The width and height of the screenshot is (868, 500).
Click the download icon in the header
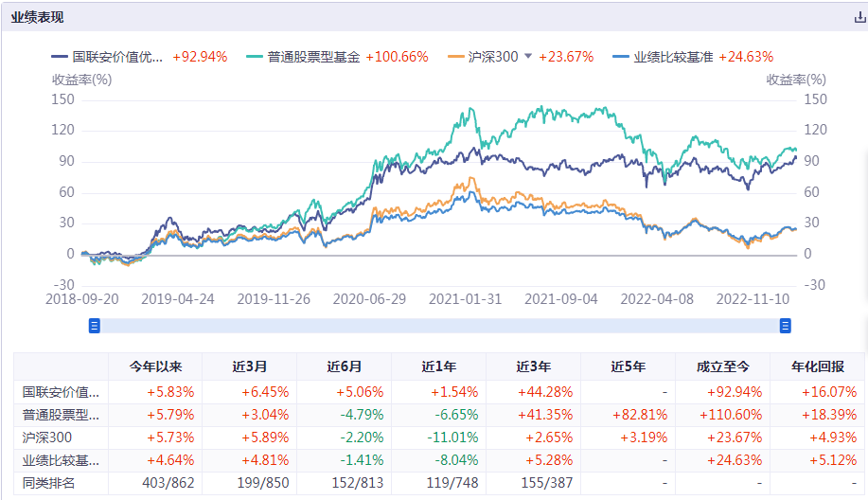pos(859,17)
